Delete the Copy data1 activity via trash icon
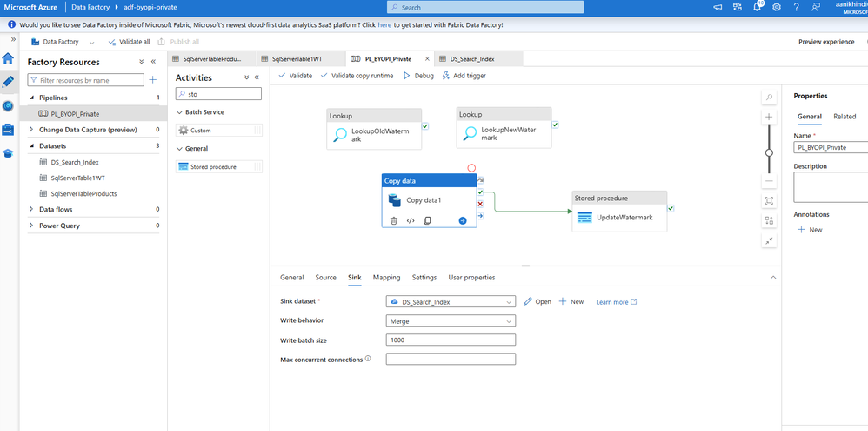 394,221
